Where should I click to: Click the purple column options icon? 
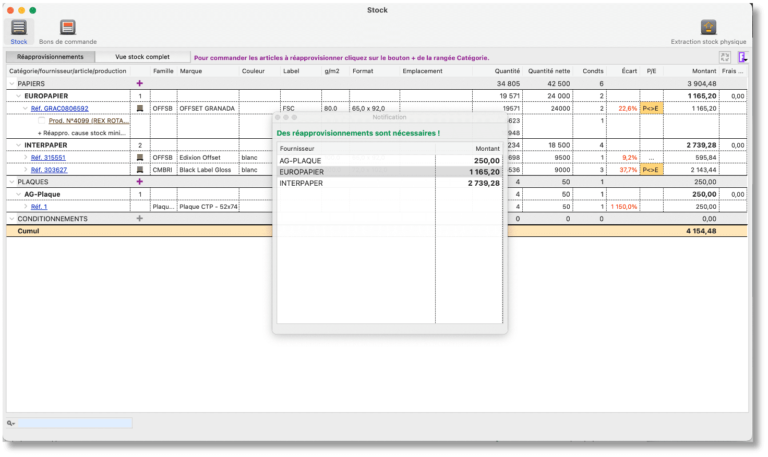pyautogui.click(x=741, y=58)
